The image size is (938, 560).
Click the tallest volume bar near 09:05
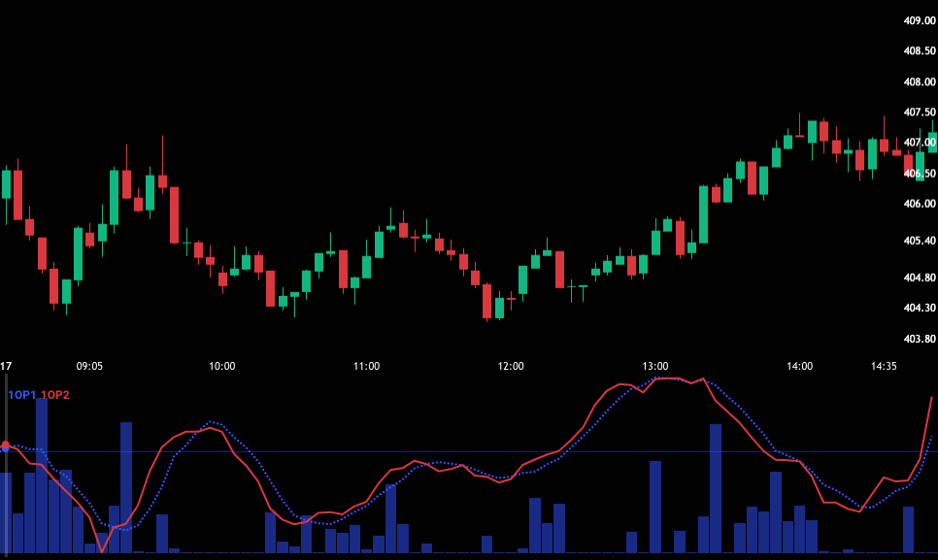[42, 476]
